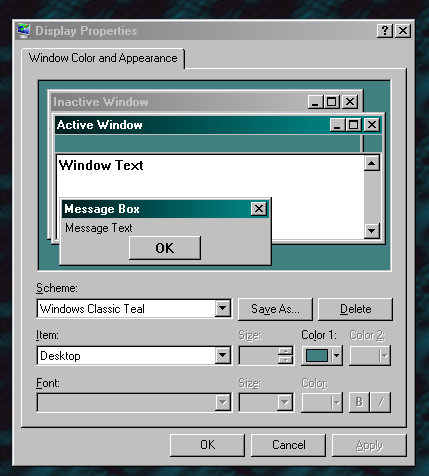Click the Apply button
429x476 pixels.
369,445
